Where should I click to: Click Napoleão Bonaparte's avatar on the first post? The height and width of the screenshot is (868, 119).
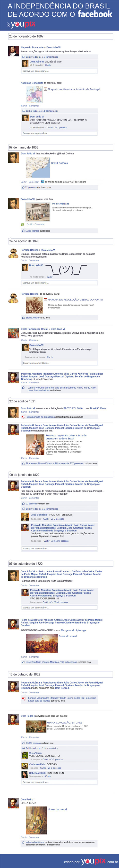point(14,51)
